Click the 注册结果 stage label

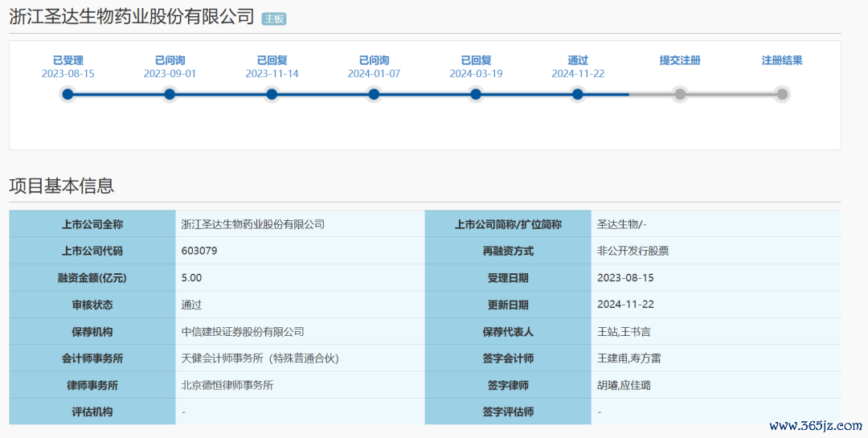782,60
